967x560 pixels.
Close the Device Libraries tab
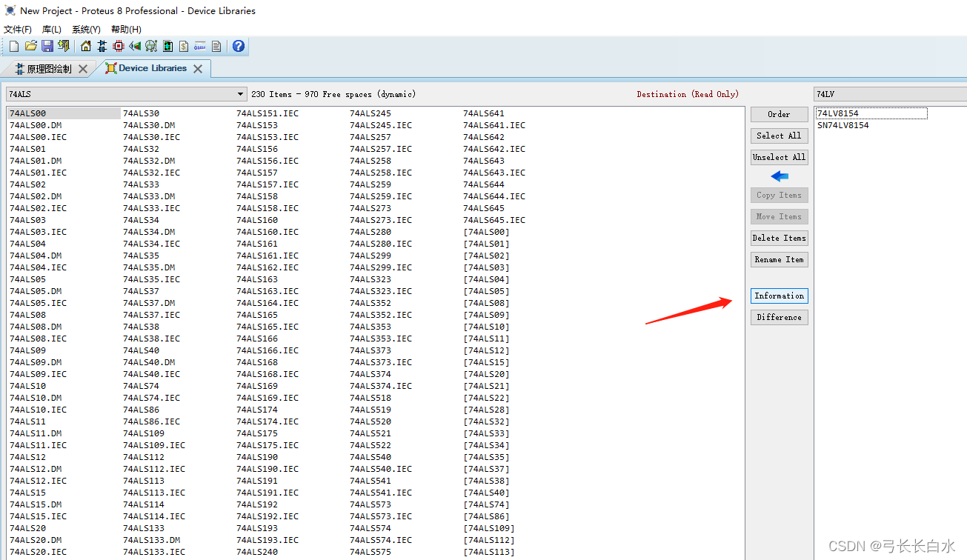click(198, 68)
